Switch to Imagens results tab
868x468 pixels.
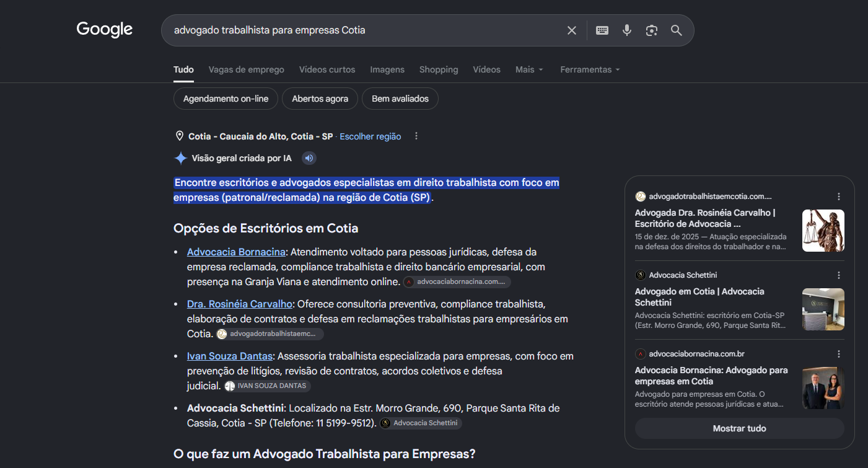[387, 69]
